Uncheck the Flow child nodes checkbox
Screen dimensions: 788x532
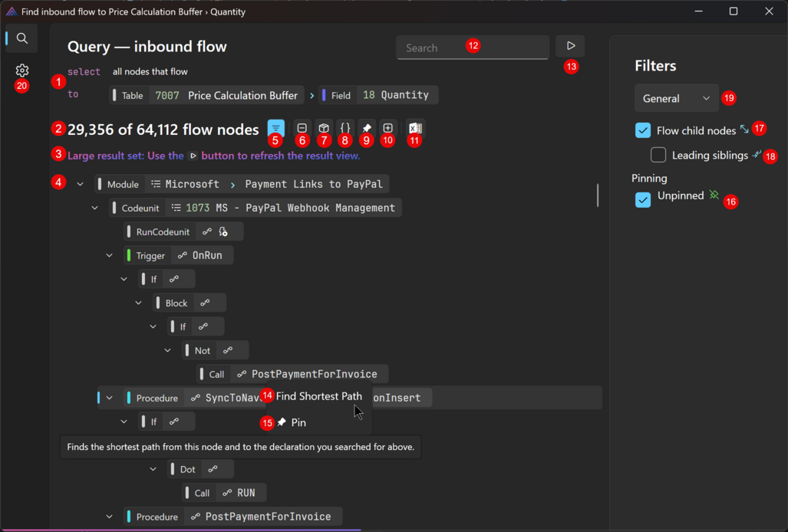[x=643, y=130]
